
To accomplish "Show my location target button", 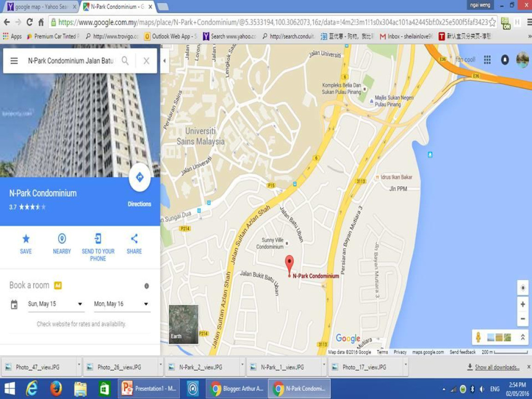I will coord(523,288).
